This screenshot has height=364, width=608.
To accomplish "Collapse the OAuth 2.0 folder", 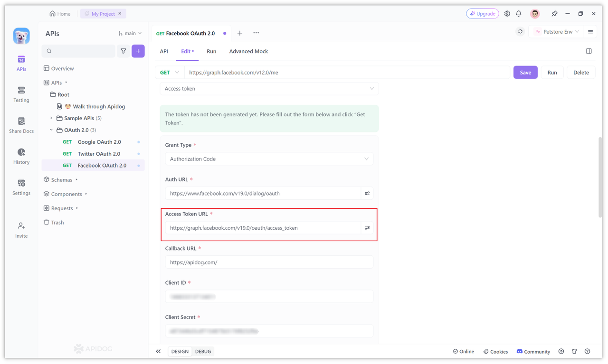I will click(x=51, y=130).
